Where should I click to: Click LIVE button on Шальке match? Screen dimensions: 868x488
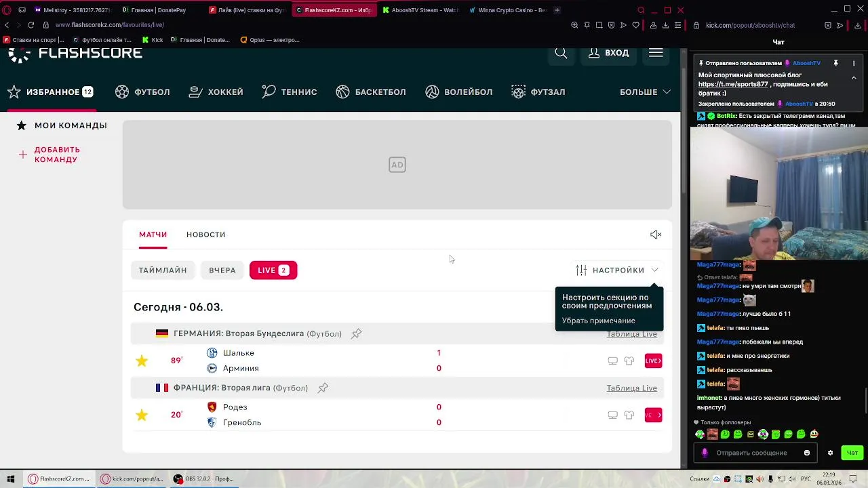pos(653,361)
